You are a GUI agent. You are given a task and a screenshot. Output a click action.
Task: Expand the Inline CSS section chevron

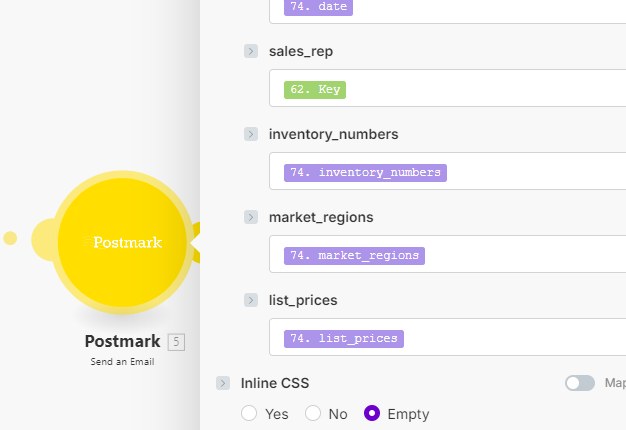point(223,383)
